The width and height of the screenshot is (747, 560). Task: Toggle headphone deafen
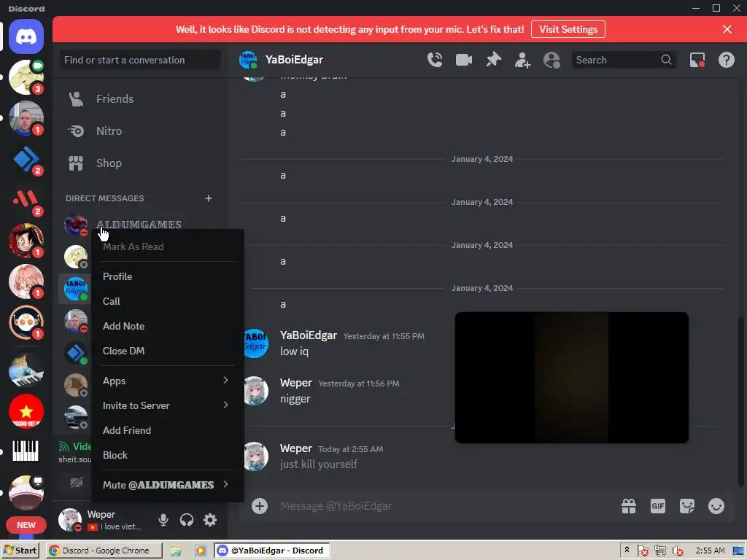click(187, 519)
